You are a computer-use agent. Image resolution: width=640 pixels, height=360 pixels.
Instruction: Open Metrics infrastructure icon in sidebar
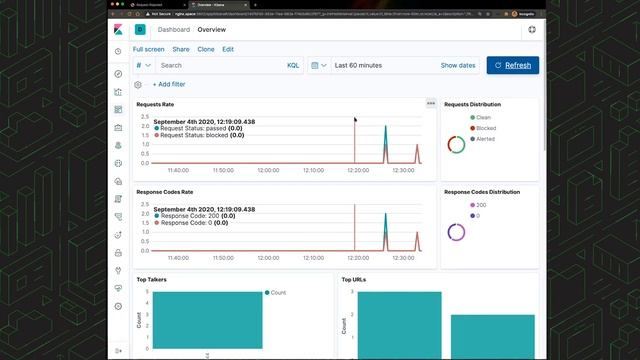118,181
